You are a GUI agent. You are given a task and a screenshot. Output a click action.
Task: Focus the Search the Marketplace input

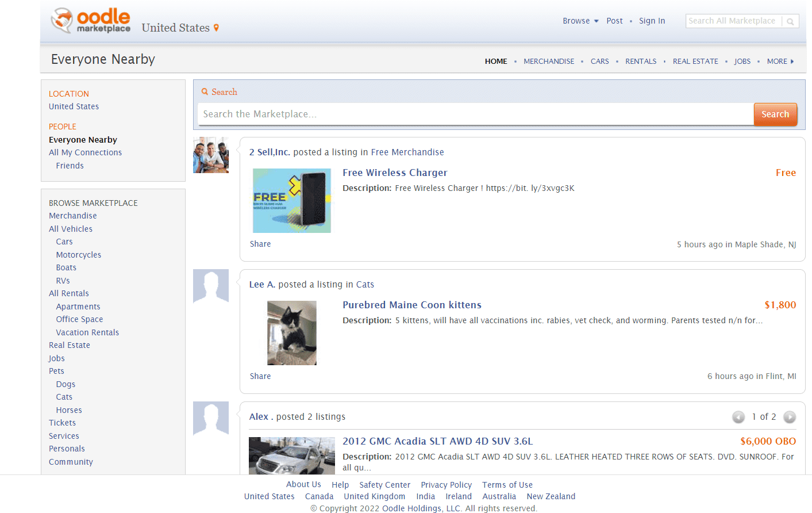475,114
